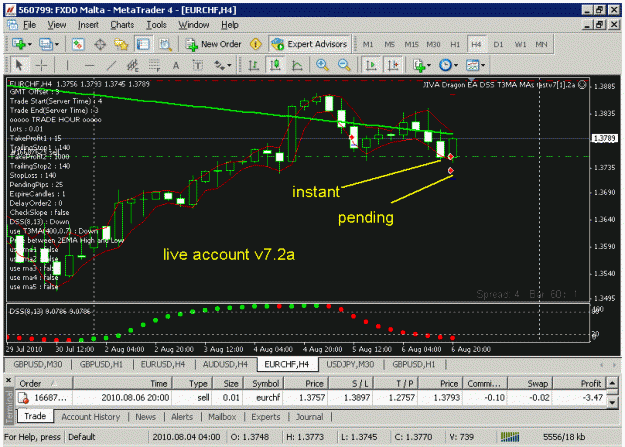This screenshot has height=447, width=625.
Task: Expand the Arrows dropdown arrow
Action: 229,65
